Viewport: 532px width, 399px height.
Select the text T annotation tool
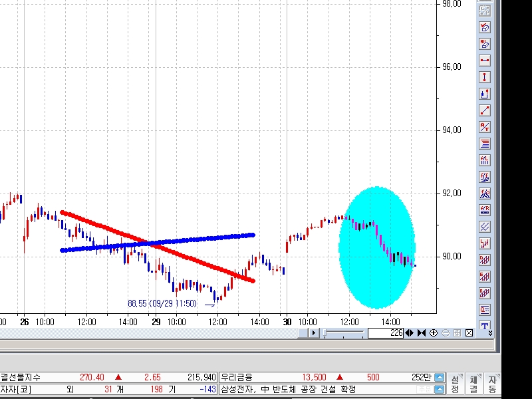[484, 326]
